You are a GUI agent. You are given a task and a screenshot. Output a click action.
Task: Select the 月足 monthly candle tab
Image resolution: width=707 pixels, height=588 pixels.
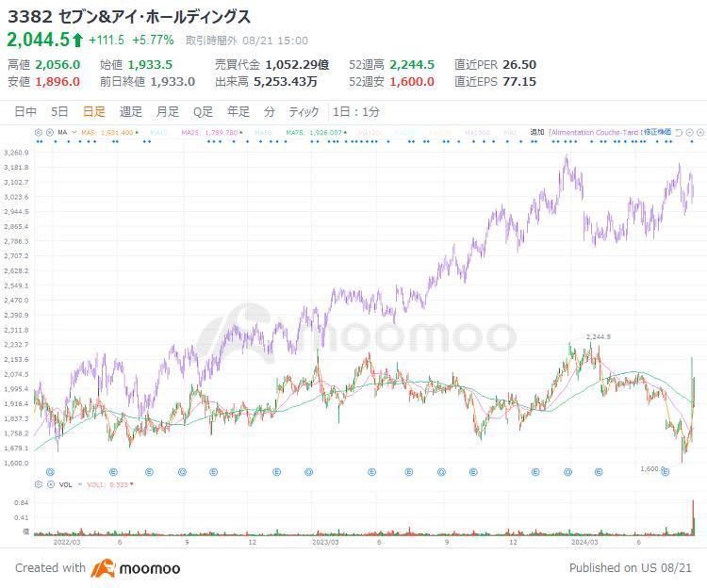[167, 112]
